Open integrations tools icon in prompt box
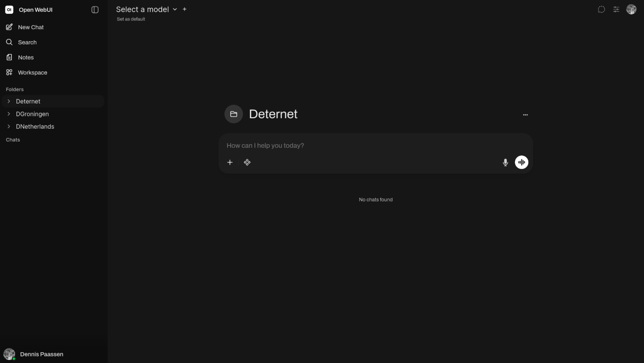This screenshot has width=644, height=363. click(x=247, y=162)
